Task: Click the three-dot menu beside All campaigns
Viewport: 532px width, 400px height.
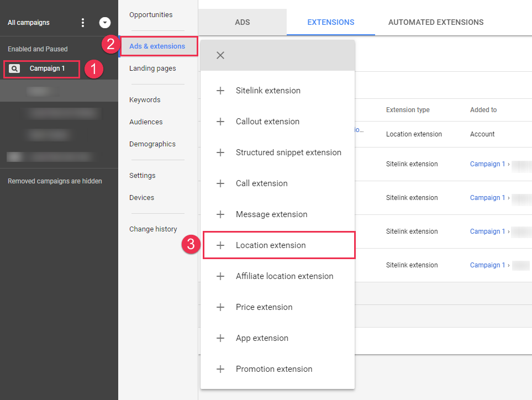Action: [83, 23]
